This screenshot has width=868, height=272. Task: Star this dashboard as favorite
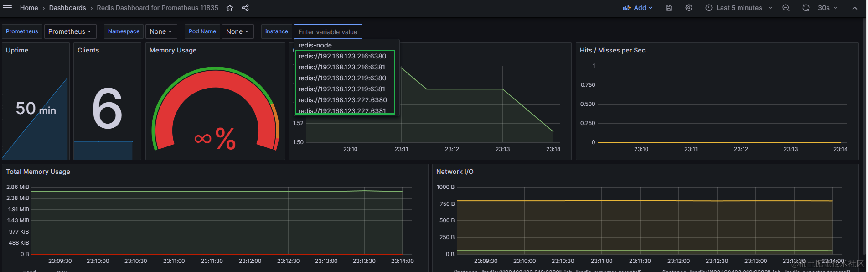[230, 8]
